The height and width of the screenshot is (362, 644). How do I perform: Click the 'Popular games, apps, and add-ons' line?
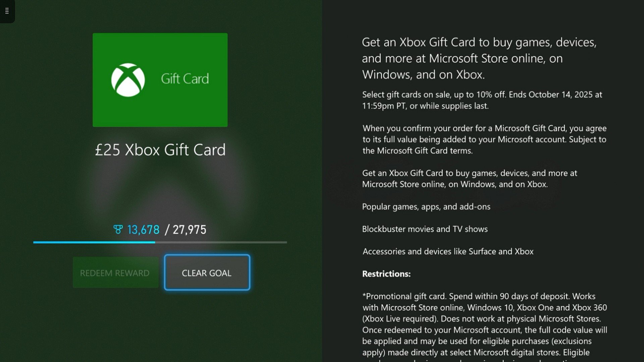click(x=426, y=207)
